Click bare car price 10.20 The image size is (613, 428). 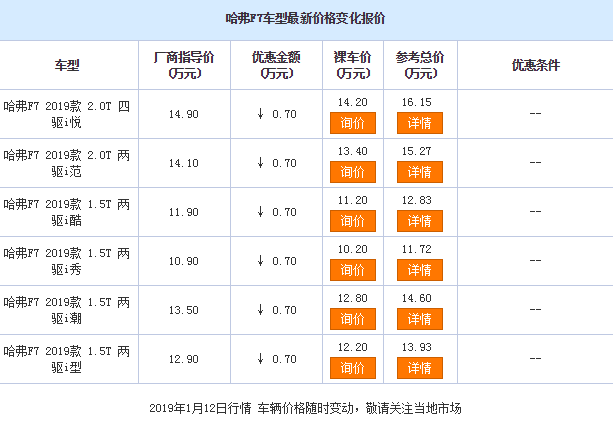[353, 249]
